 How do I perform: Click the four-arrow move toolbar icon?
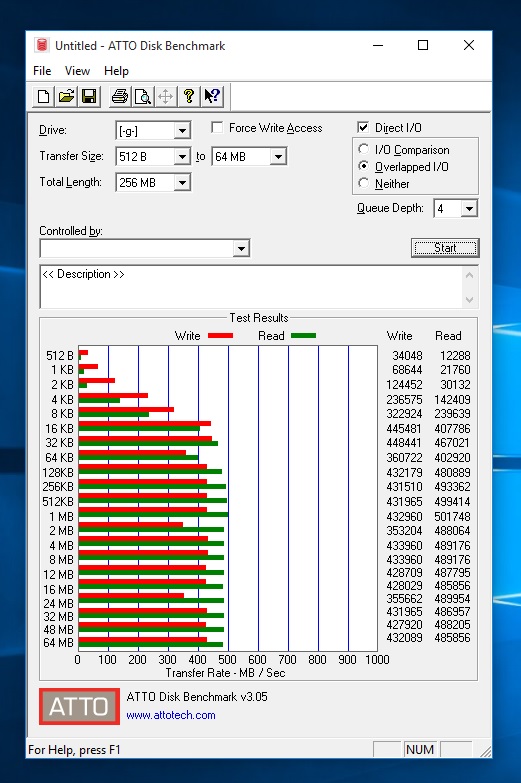[x=165, y=96]
